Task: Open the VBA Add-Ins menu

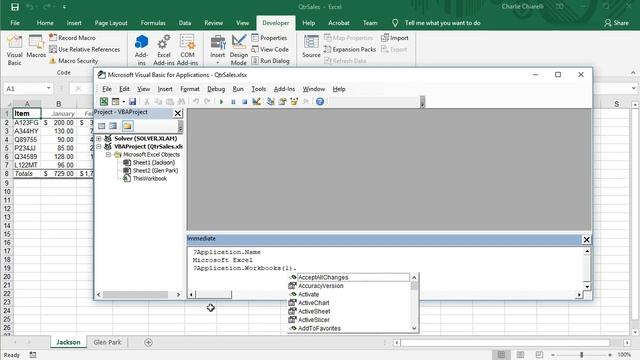Action: coord(284,89)
